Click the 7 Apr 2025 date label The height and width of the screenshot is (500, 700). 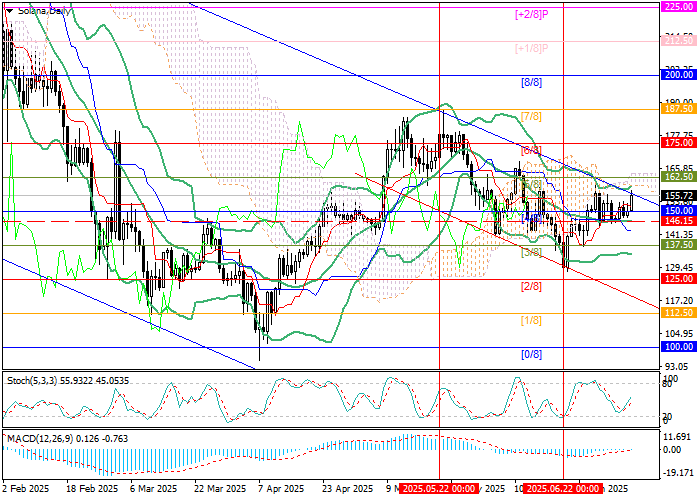click(280, 489)
